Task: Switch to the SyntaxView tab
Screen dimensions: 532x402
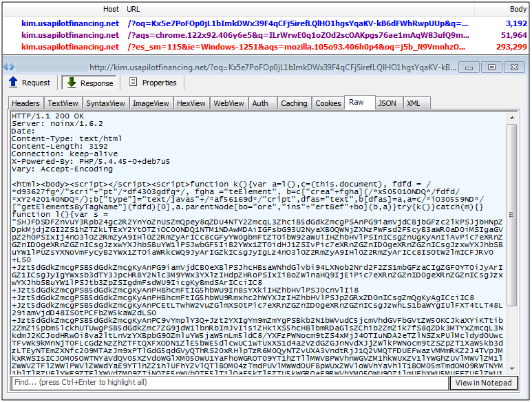Action: (105, 103)
